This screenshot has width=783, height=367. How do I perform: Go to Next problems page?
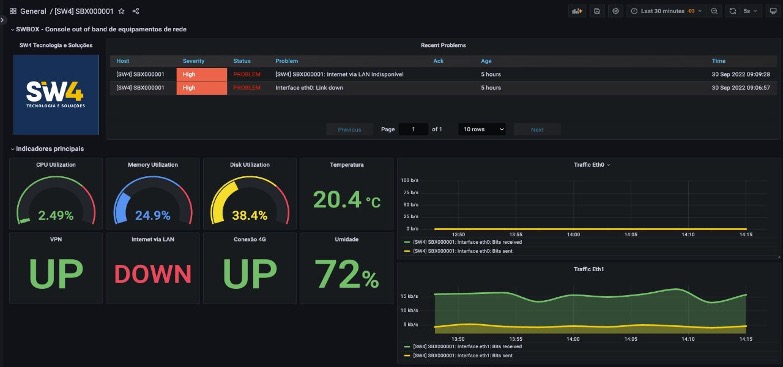click(x=537, y=129)
